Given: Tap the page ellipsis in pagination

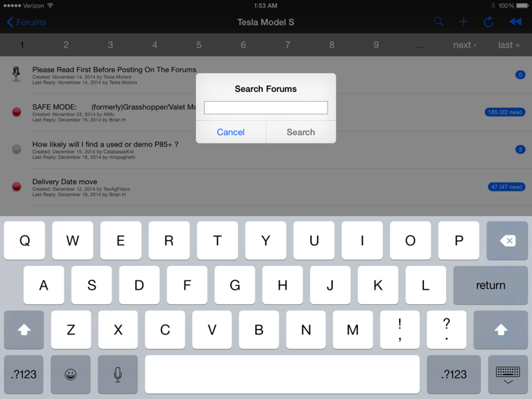Looking at the screenshot, I should coord(420,46).
